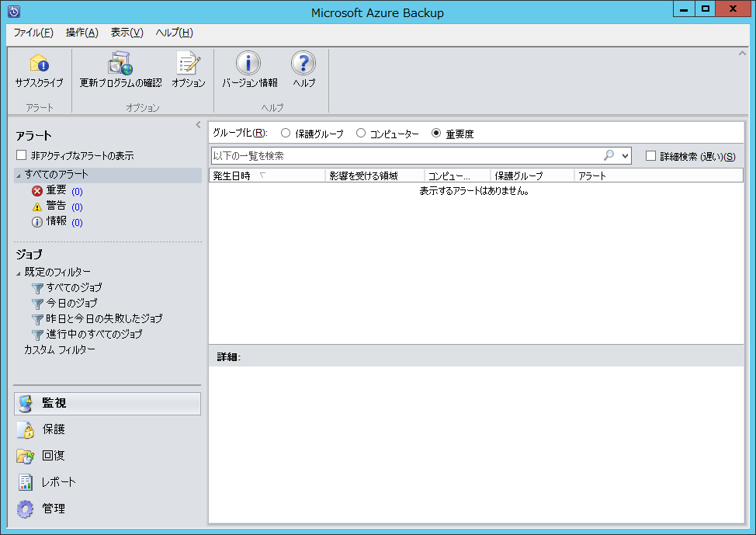Click filter icon beside 今日のジョブ
Screen dimensions: 756x535
[x=37, y=304]
